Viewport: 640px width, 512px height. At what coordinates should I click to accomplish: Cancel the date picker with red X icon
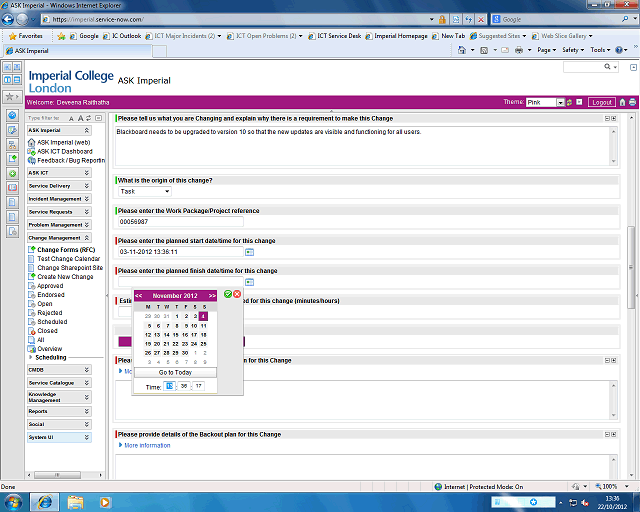(x=237, y=294)
